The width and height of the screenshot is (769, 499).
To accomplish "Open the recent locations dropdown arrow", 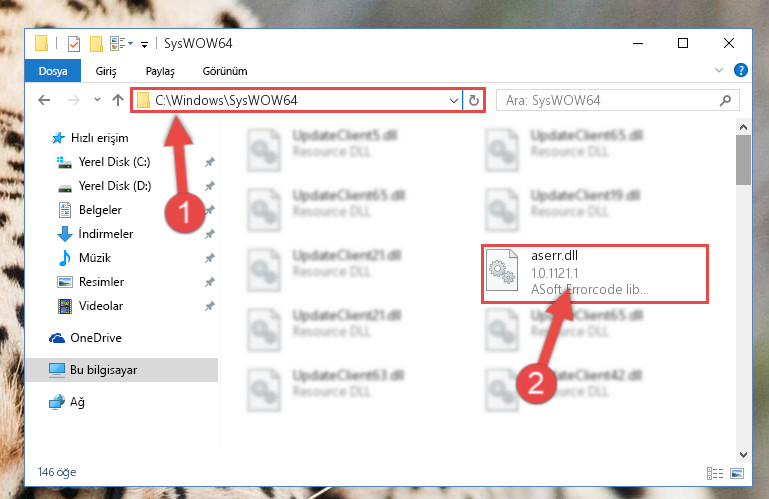I will (x=97, y=100).
